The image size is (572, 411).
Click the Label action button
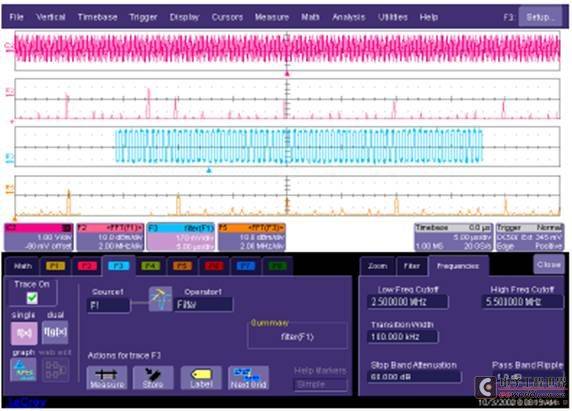201,378
